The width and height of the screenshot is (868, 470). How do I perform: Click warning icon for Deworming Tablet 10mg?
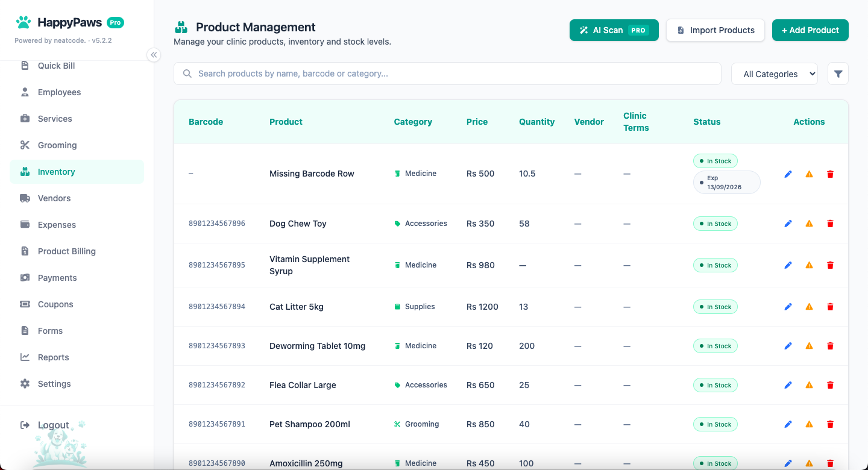(809, 346)
